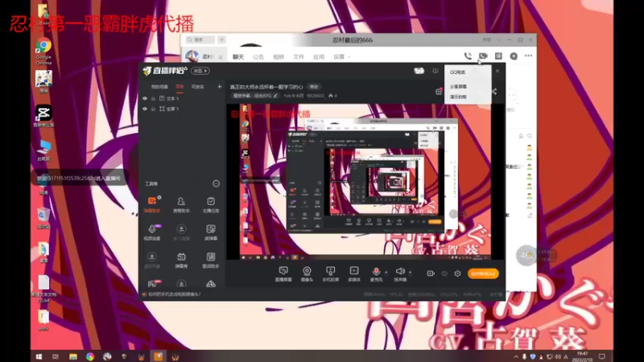Screen dimensions: 644x362
Task: Open CapCut desktop shortcut
Action: [43, 116]
